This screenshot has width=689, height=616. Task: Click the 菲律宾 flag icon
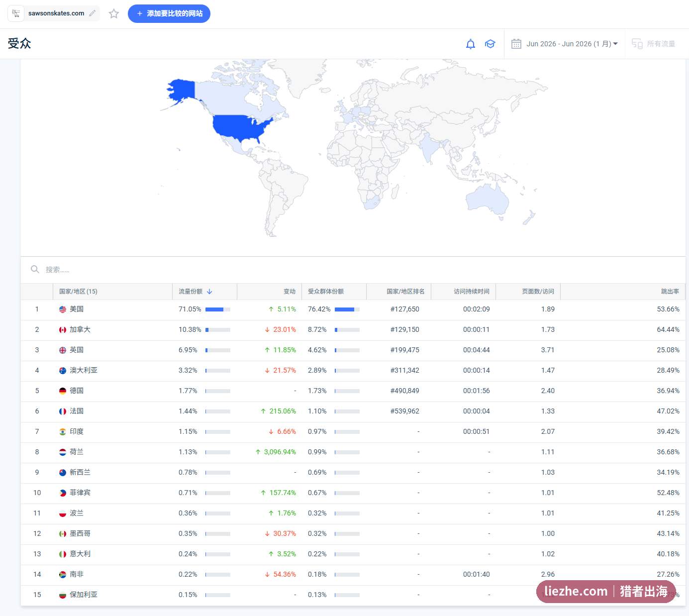coord(63,493)
